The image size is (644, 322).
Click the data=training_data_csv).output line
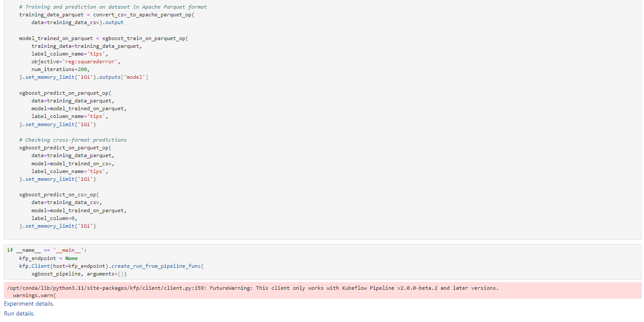click(77, 22)
